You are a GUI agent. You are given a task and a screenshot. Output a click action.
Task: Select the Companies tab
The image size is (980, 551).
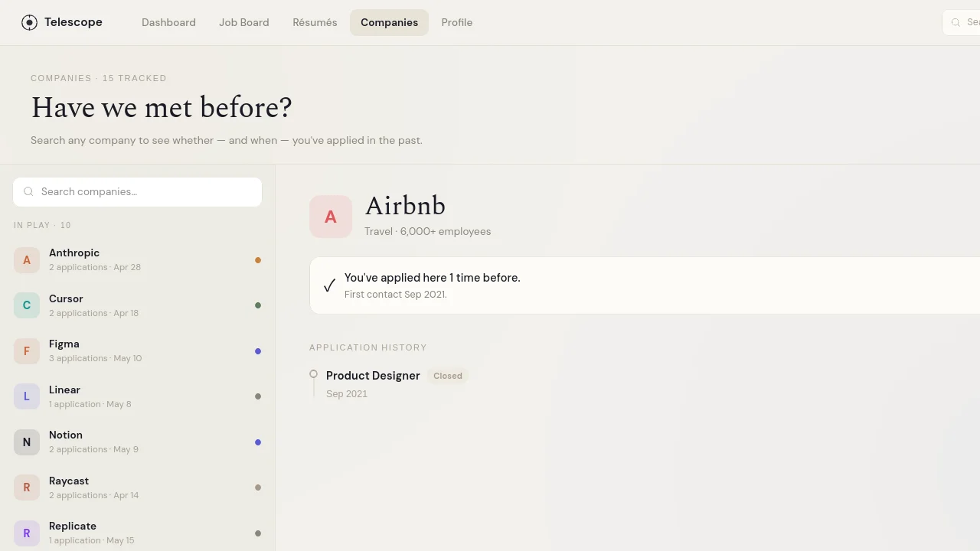pos(389,22)
